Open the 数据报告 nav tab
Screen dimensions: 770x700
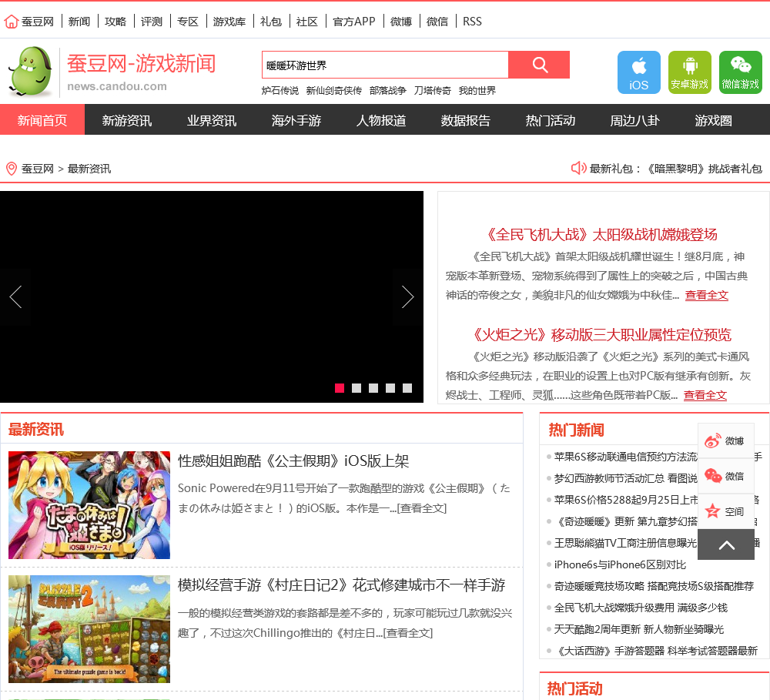point(466,120)
